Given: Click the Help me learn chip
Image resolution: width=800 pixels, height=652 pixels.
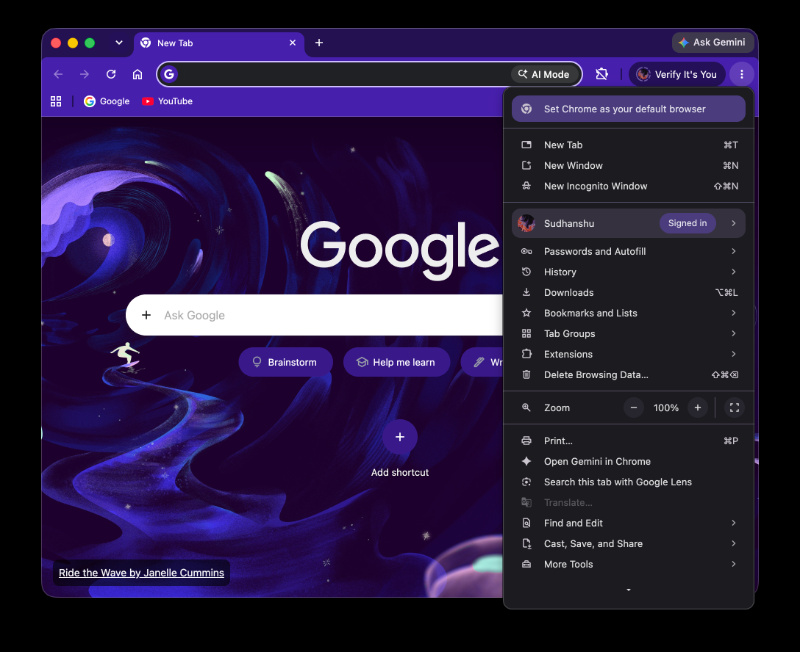Looking at the screenshot, I should 396,362.
